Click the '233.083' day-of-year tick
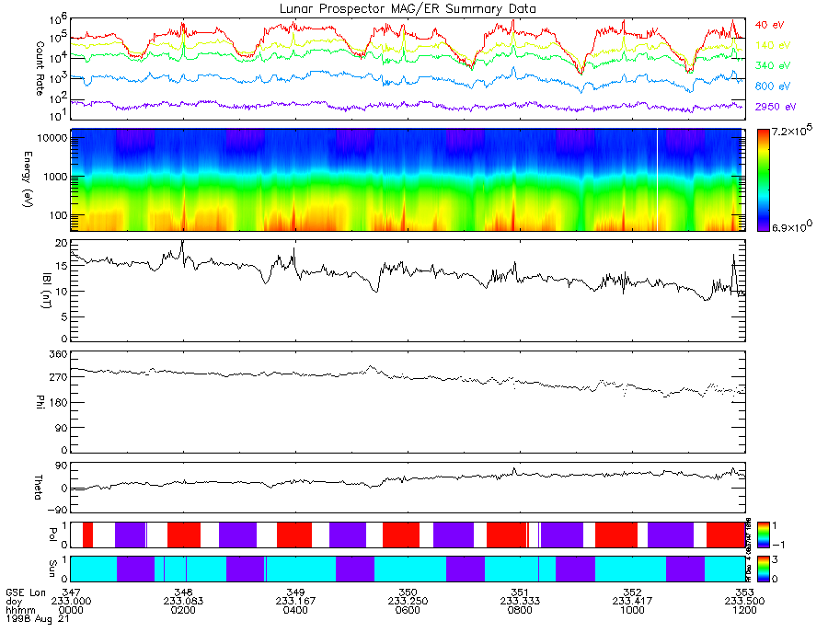The height and width of the screenshot is (644, 828). tap(183, 602)
